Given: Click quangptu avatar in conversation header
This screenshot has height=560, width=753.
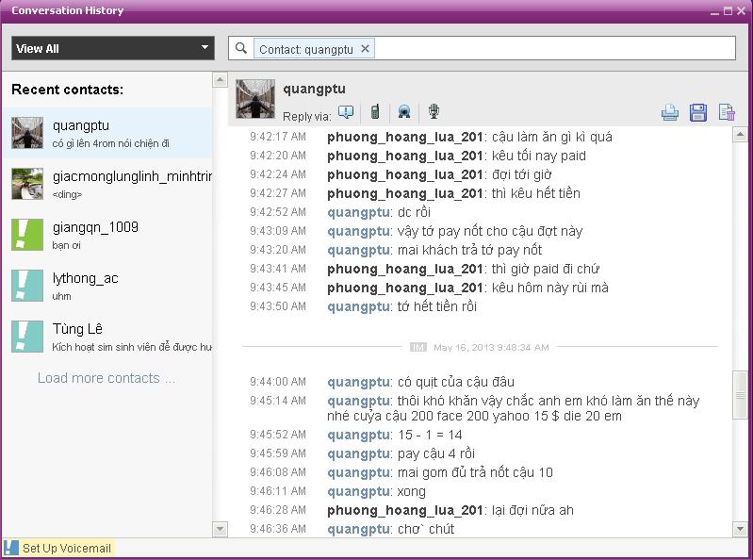Looking at the screenshot, I should coord(255,99).
